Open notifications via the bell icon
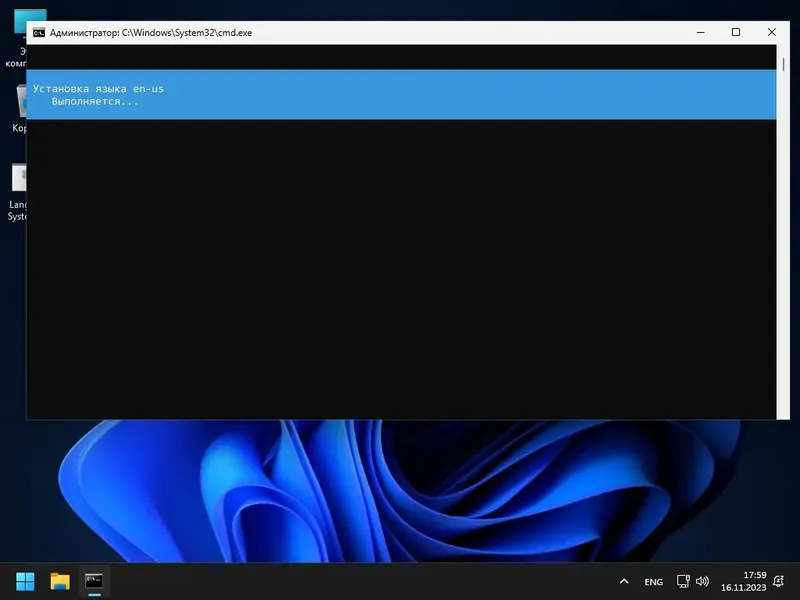 778,581
